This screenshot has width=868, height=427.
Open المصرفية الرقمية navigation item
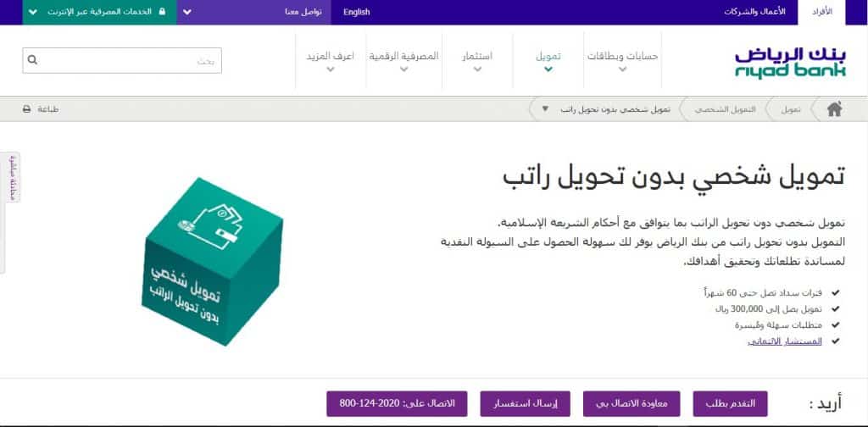(403, 57)
